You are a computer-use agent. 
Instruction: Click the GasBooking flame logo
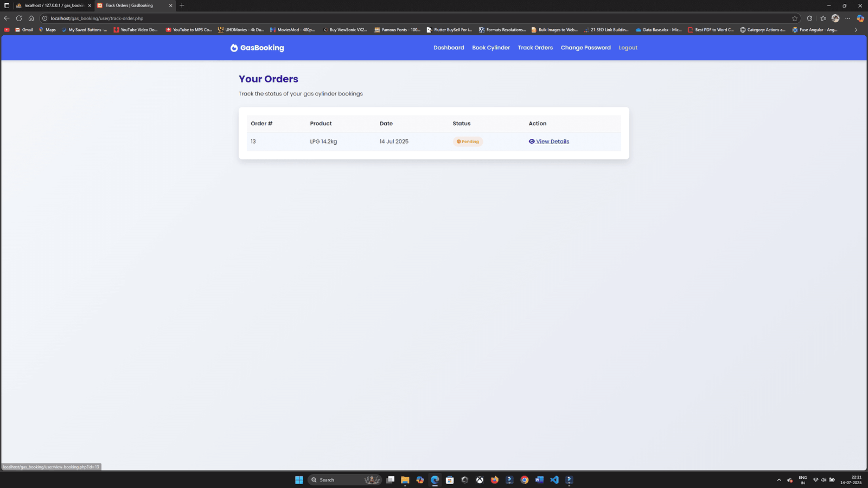(x=234, y=48)
